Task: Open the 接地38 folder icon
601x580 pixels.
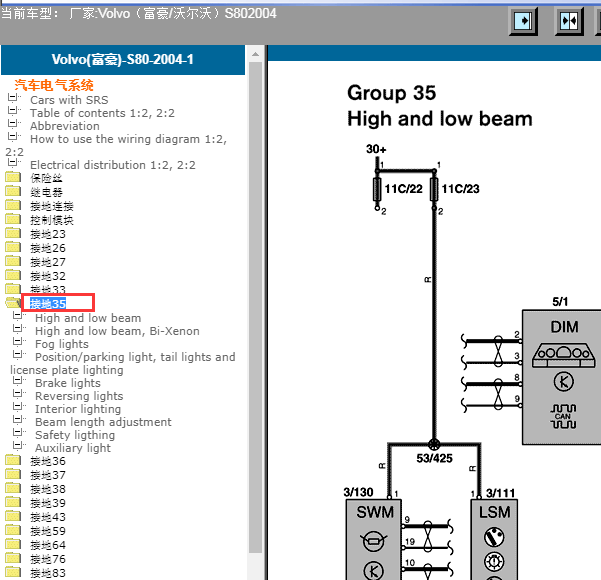Action: click(x=13, y=488)
